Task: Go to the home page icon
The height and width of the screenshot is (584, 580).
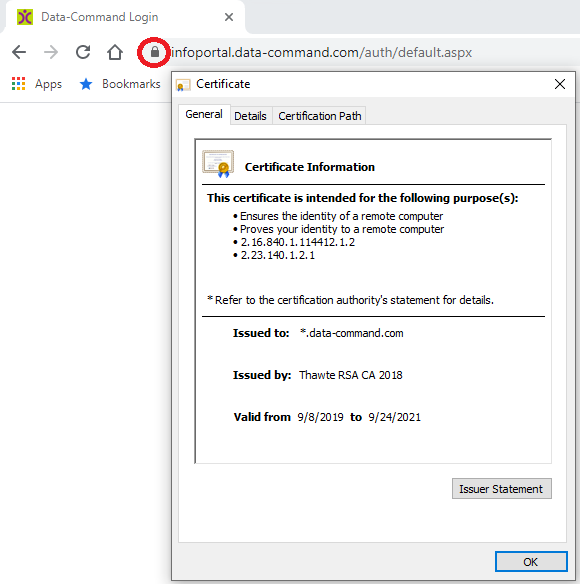Action: click(x=115, y=52)
